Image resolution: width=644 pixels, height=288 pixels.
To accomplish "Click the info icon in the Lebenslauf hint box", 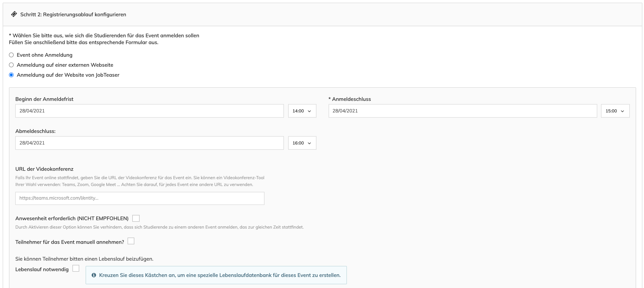I will [x=94, y=275].
